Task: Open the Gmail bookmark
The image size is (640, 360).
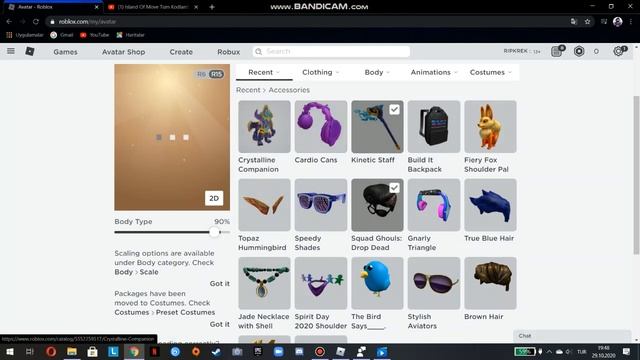Action: (62, 35)
